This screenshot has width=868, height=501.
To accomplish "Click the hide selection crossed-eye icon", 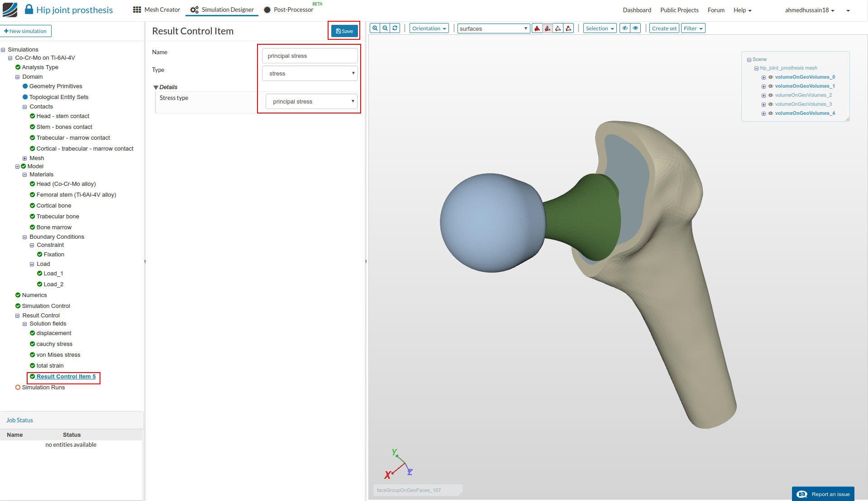I will point(625,28).
